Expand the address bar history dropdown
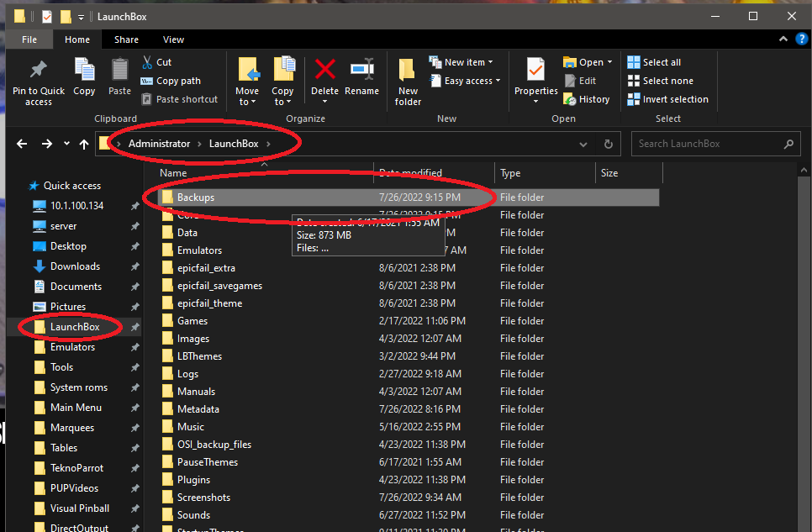 pyautogui.click(x=583, y=144)
